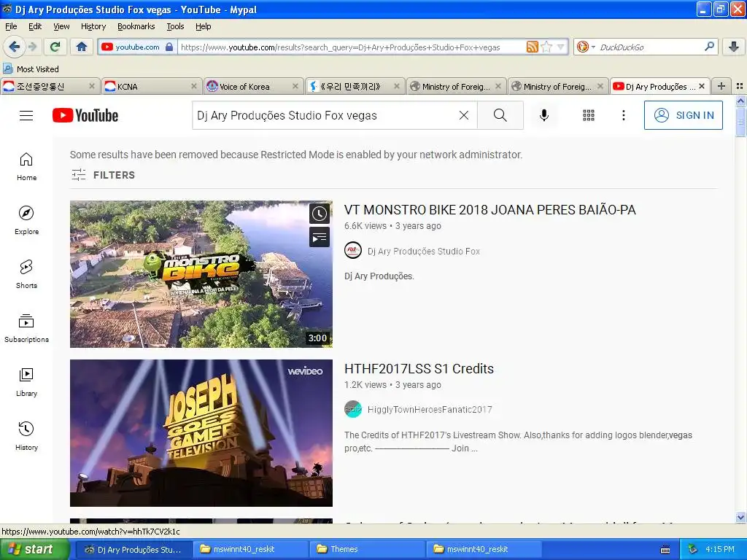Open the Most Visited bookmarks folder
747x560 pixels.
coord(31,69)
